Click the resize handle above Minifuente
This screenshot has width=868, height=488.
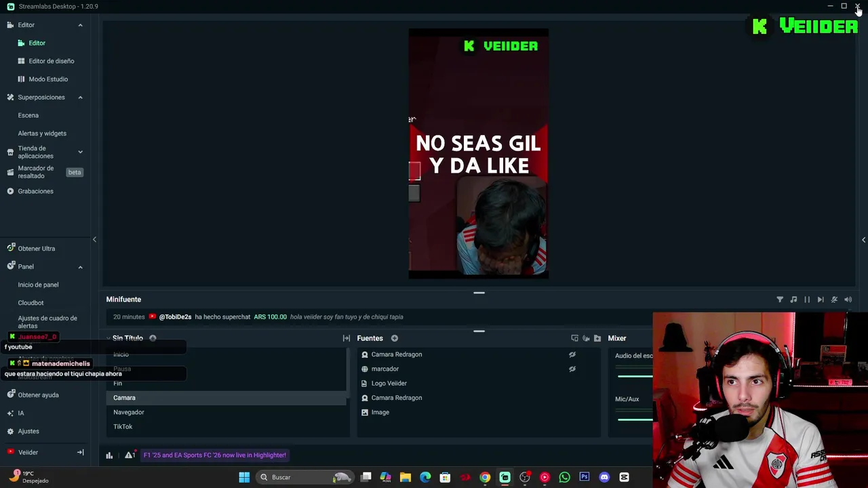[x=479, y=293]
